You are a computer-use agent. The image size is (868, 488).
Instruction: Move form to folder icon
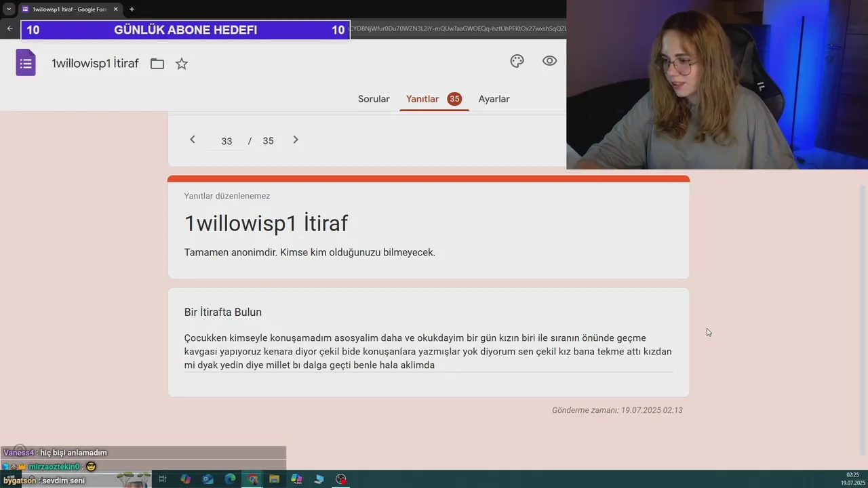click(157, 64)
